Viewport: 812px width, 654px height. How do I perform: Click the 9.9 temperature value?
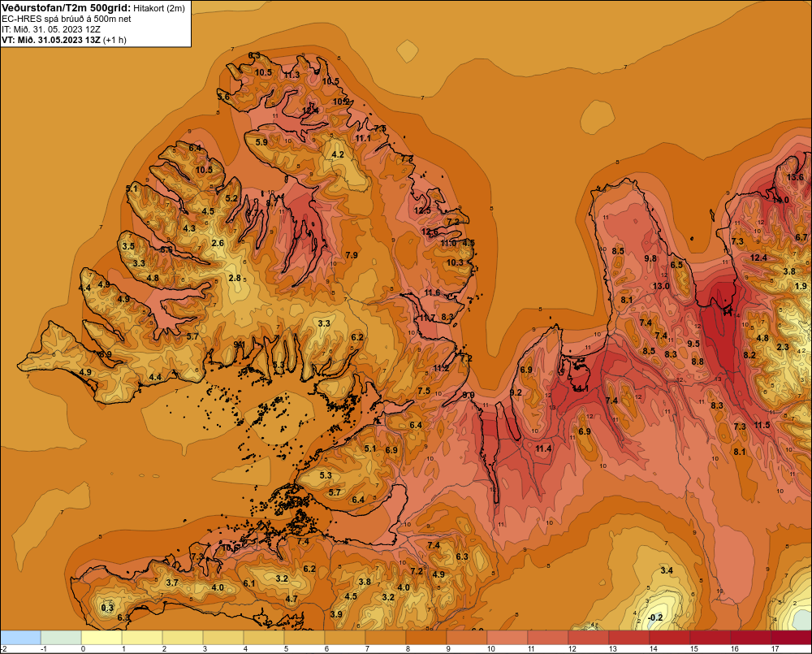469,395
